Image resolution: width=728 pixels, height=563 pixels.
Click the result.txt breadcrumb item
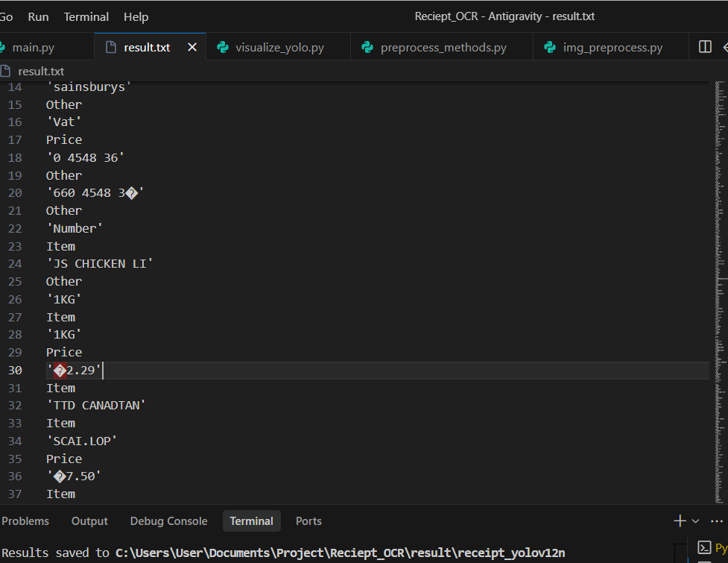(40, 72)
